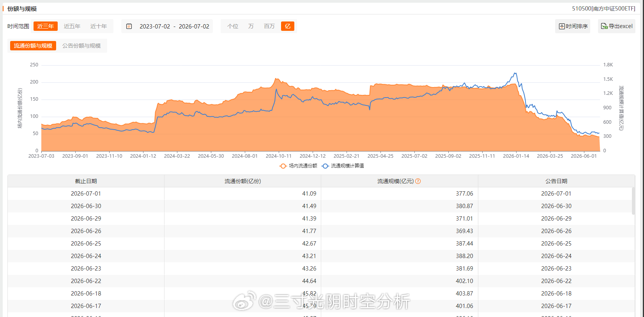Switch unit to 百万

269,26
